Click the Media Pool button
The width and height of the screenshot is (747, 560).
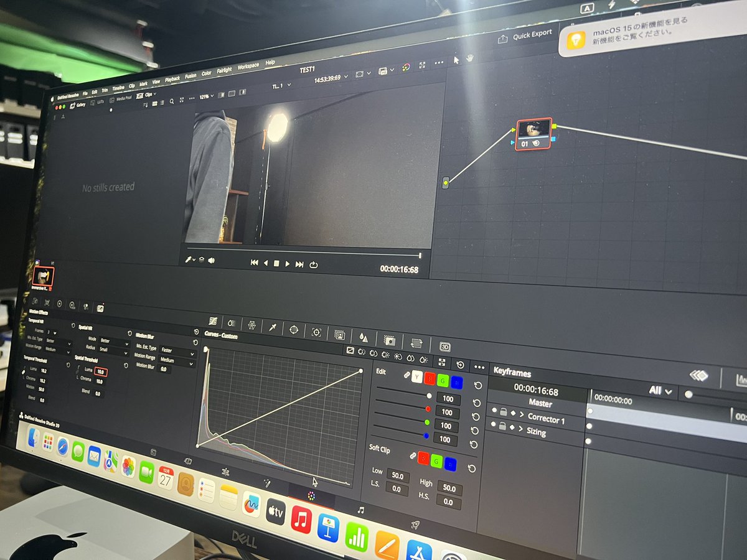tap(120, 98)
